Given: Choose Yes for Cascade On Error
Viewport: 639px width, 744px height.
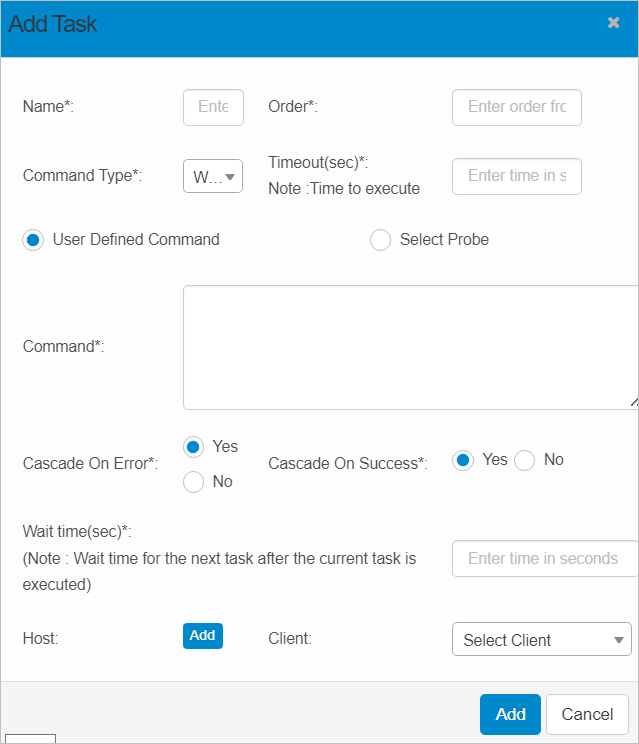Looking at the screenshot, I should click(194, 447).
